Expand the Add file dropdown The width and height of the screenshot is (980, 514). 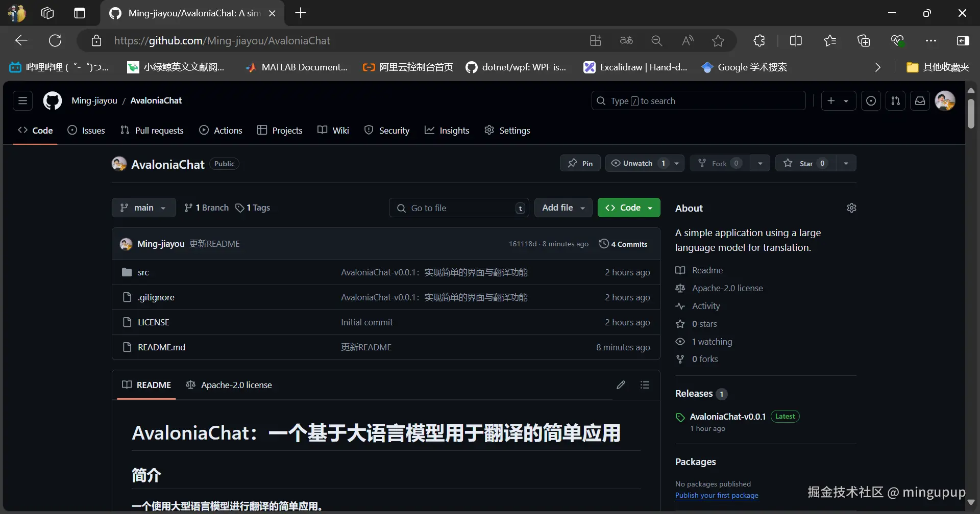coord(563,208)
